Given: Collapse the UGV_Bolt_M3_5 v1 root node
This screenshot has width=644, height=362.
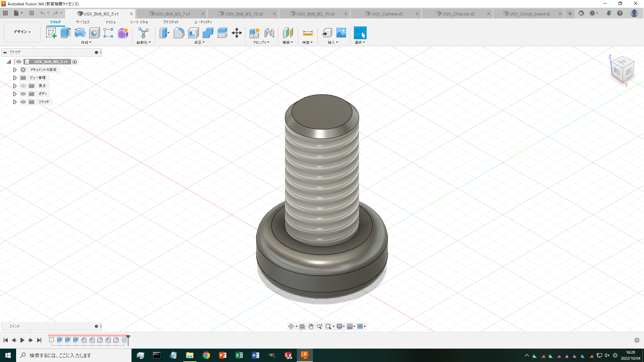Looking at the screenshot, I should tap(9, 62).
